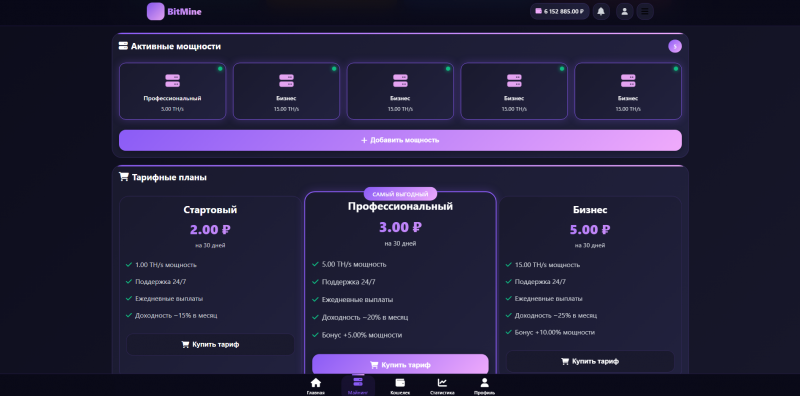
Task: Click the BitMine logo square
Action: 156,11
